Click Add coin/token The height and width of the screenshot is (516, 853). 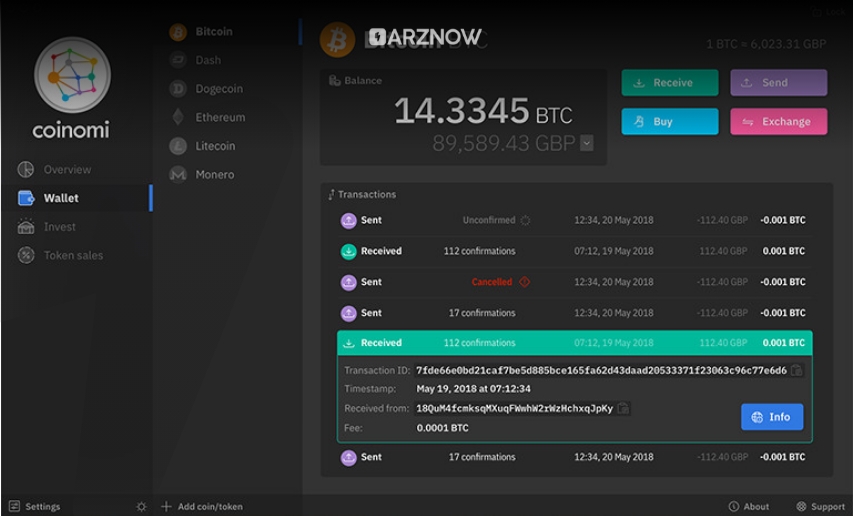point(202,507)
